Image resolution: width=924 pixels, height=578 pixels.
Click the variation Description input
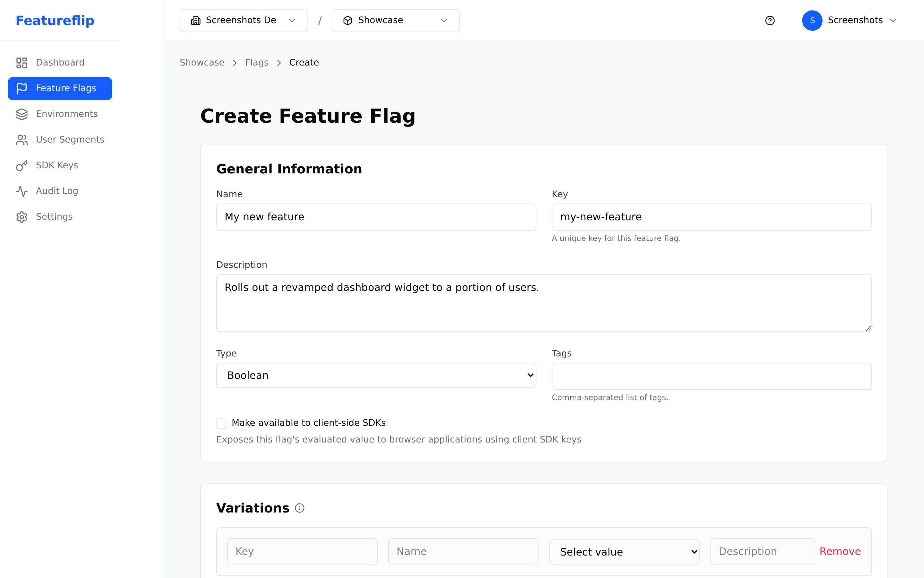(x=762, y=551)
